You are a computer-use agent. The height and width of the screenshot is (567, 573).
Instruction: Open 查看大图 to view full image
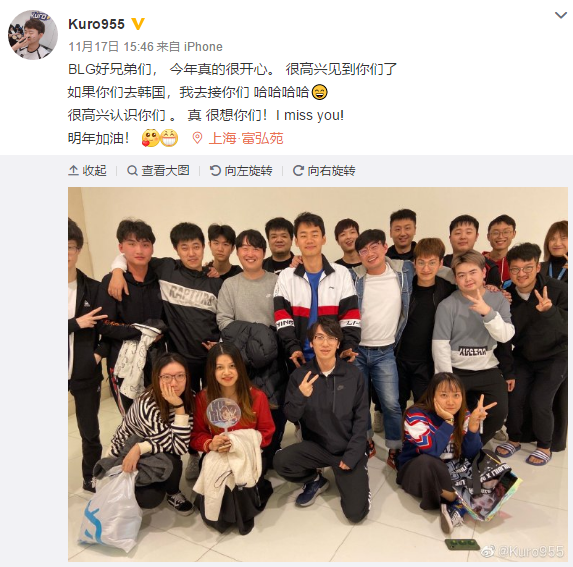[158, 171]
